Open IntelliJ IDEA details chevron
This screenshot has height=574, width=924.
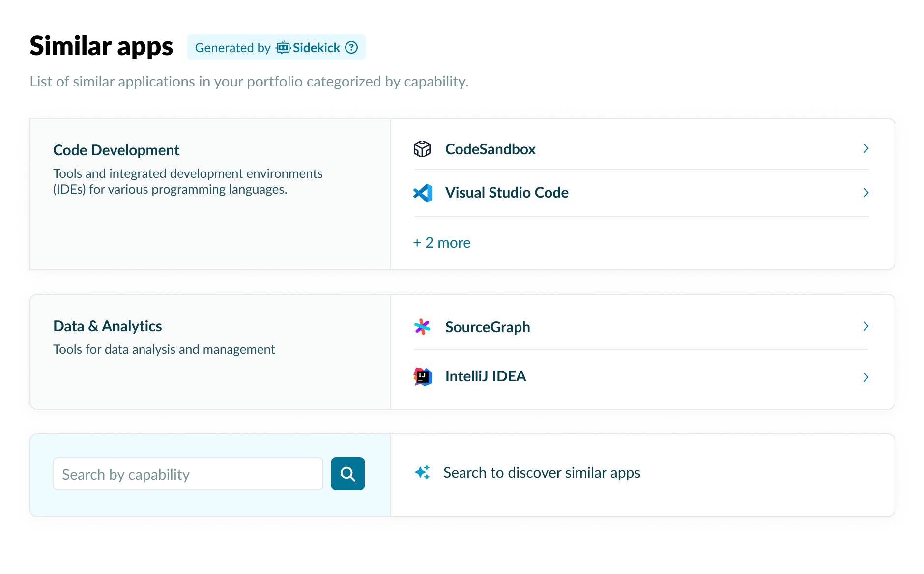(x=866, y=377)
